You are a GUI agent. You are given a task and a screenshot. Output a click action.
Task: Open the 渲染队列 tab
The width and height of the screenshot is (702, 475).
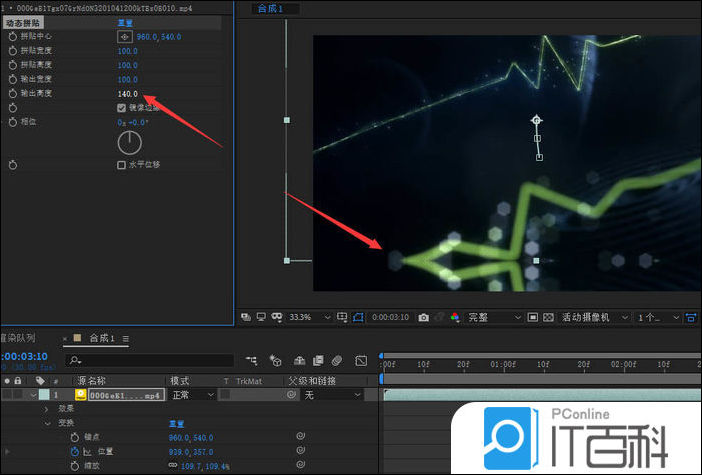point(18,338)
